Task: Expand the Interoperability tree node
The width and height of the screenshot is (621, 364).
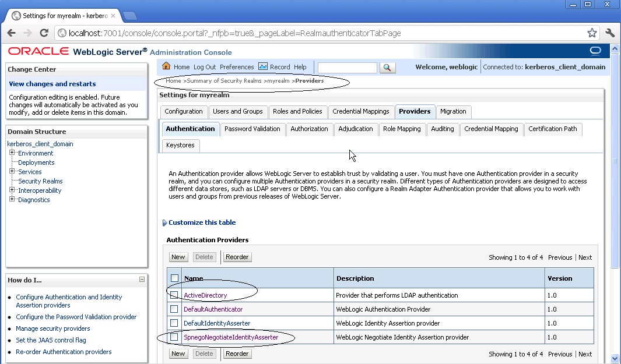Action: [12, 189]
